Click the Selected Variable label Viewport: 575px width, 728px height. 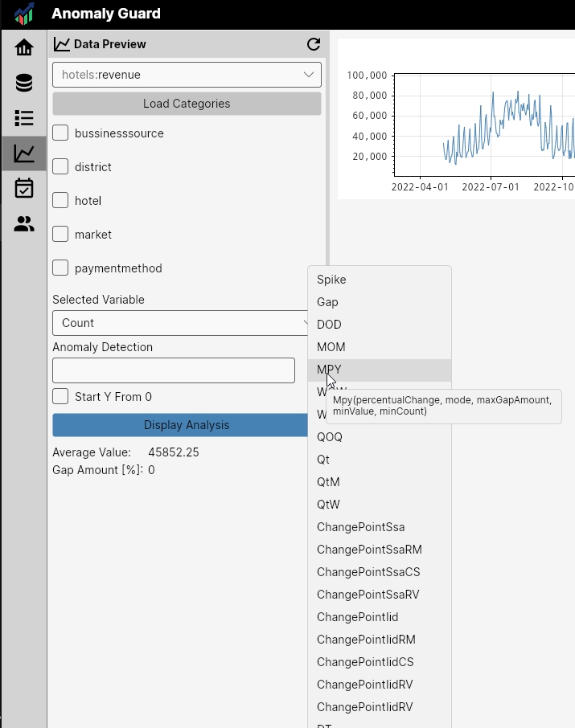tap(99, 300)
